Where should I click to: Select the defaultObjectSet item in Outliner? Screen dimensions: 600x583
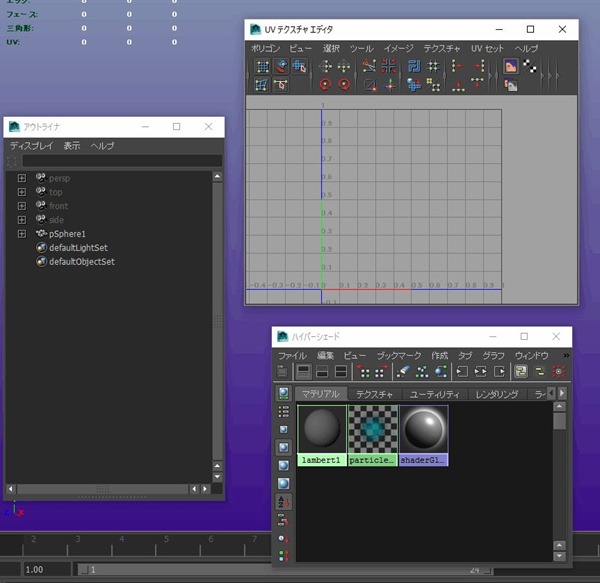tap(82, 261)
